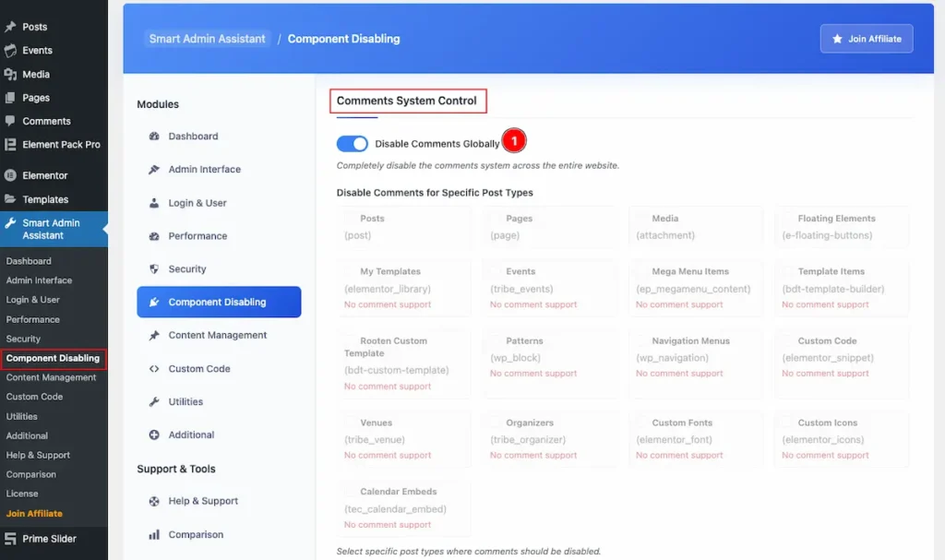The width and height of the screenshot is (945, 560).
Task: Click the Comparison bar-chart icon
Action: pos(154,534)
